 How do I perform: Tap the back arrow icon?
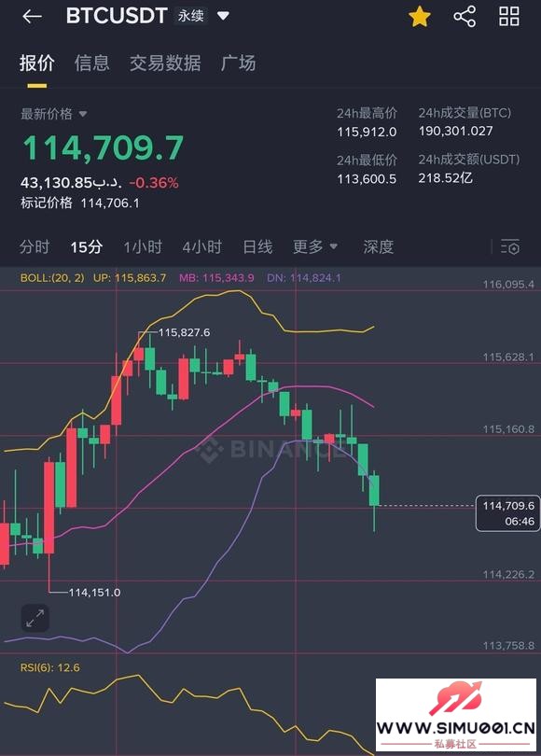33,17
